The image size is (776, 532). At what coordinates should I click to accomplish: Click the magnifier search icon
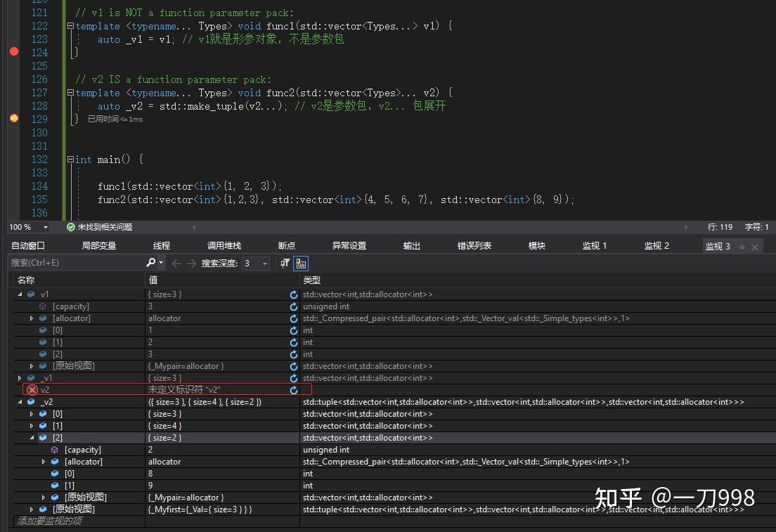pyautogui.click(x=151, y=263)
